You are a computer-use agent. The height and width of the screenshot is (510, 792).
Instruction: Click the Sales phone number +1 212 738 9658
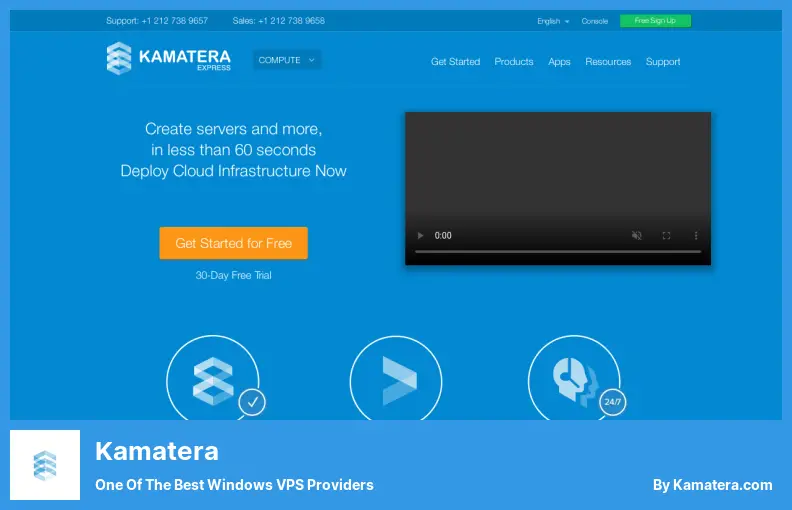(291, 21)
